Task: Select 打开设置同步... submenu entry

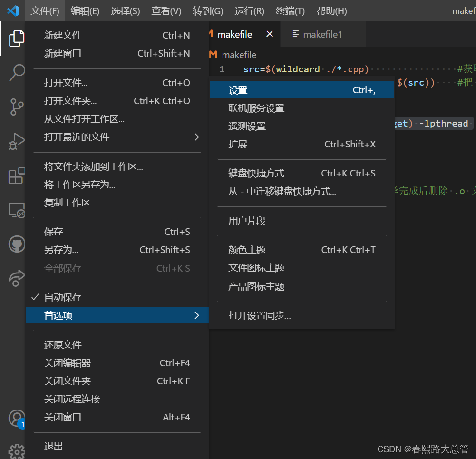Action: tap(302, 316)
